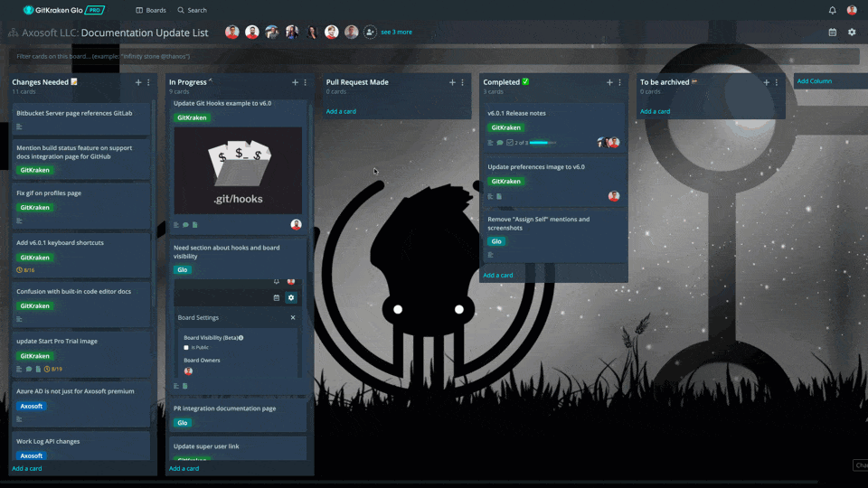868x488 pixels.
Task: Open the 'Bitbucket Server page references GitLab' card
Action: click(x=80, y=119)
